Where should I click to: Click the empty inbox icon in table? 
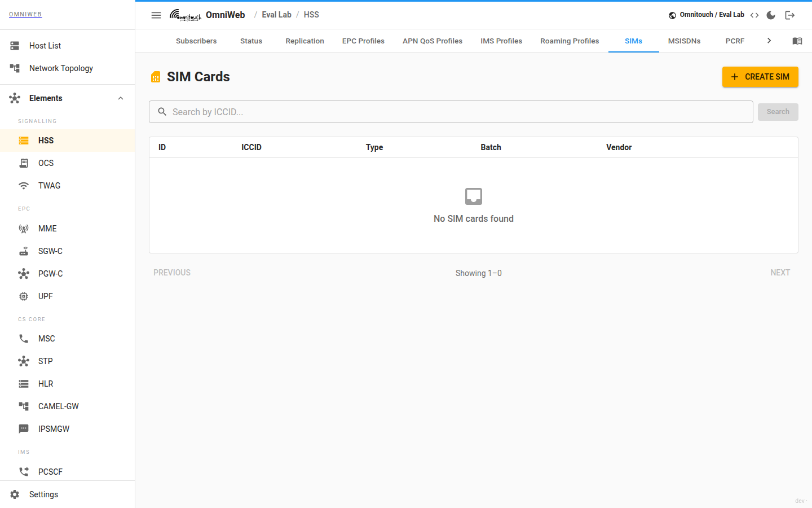point(474,196)
